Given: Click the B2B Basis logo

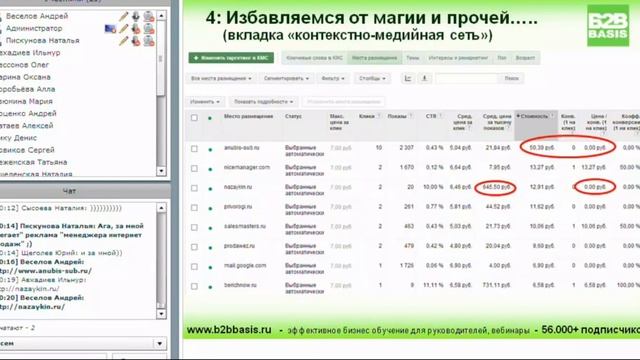Looking at the screenshot, I should [608, 26].
